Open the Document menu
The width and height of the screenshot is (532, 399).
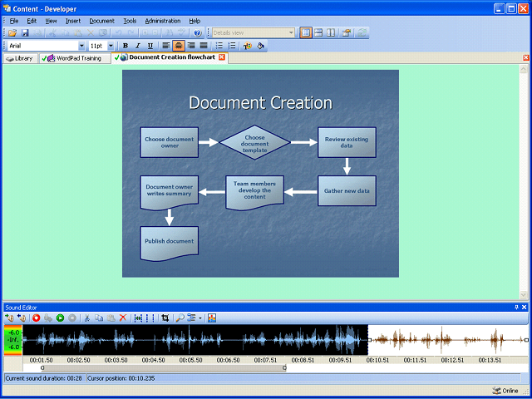(101, 21)
